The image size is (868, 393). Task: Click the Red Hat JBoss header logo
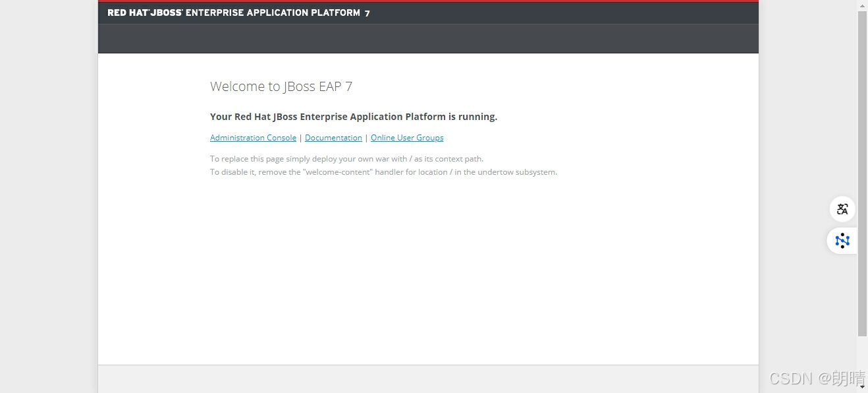[x=238, y=13]
